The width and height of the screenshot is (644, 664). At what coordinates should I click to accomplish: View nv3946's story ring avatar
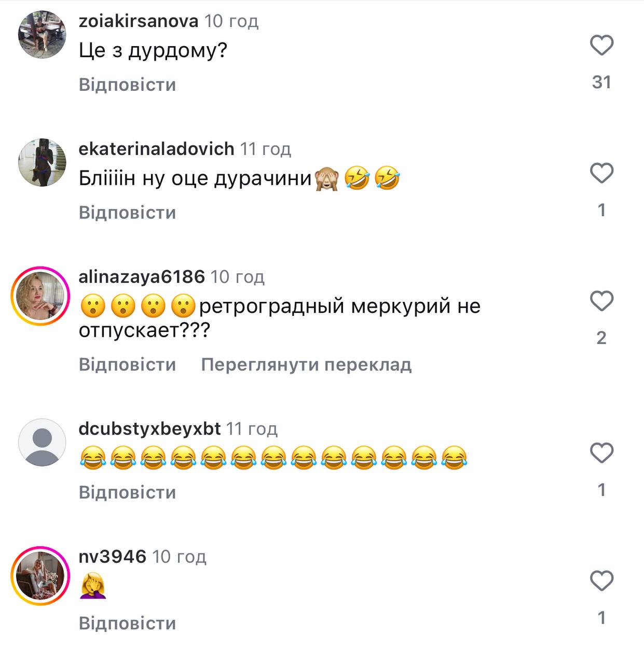click(40, 576)
